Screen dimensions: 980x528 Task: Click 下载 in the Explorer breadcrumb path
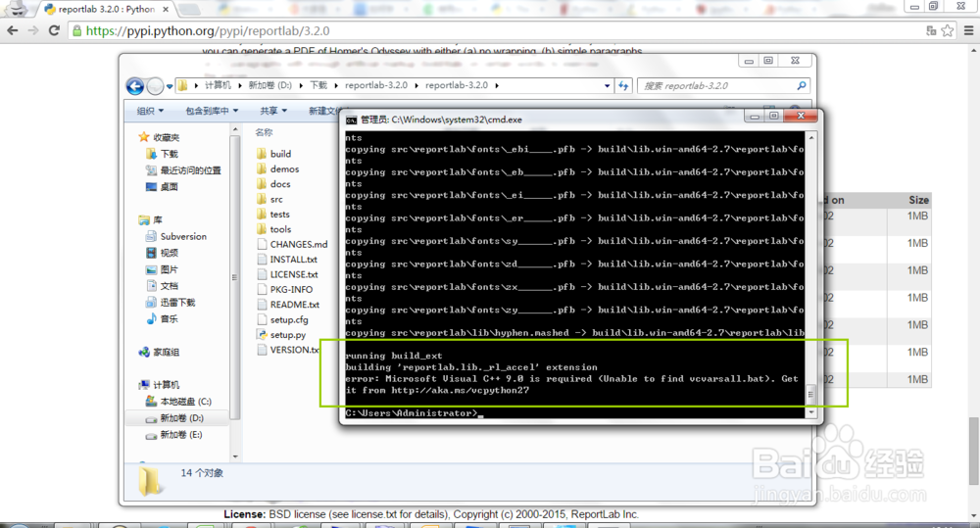click(x=318, y=85)
